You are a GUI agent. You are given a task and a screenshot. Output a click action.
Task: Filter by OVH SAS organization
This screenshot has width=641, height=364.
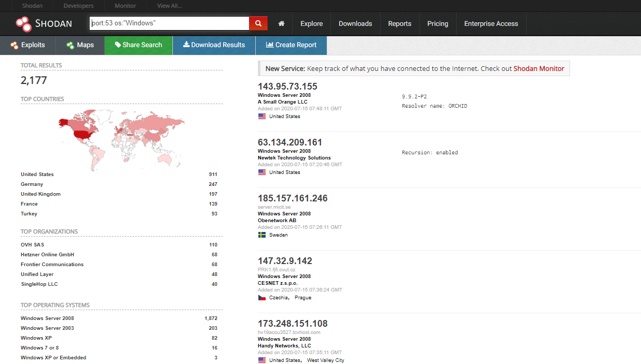pyautogui.click(x=33, y=245)
